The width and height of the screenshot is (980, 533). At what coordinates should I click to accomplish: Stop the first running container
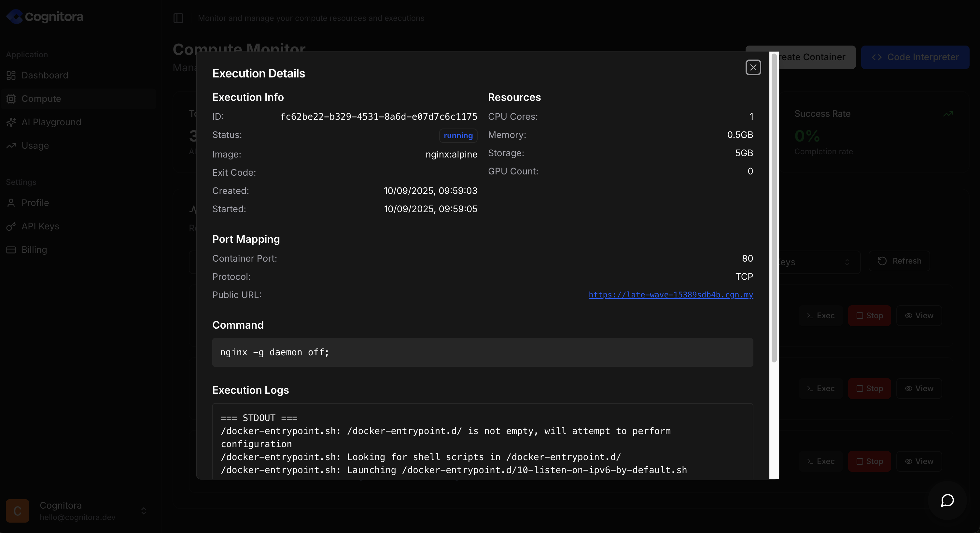coord(869,316)
